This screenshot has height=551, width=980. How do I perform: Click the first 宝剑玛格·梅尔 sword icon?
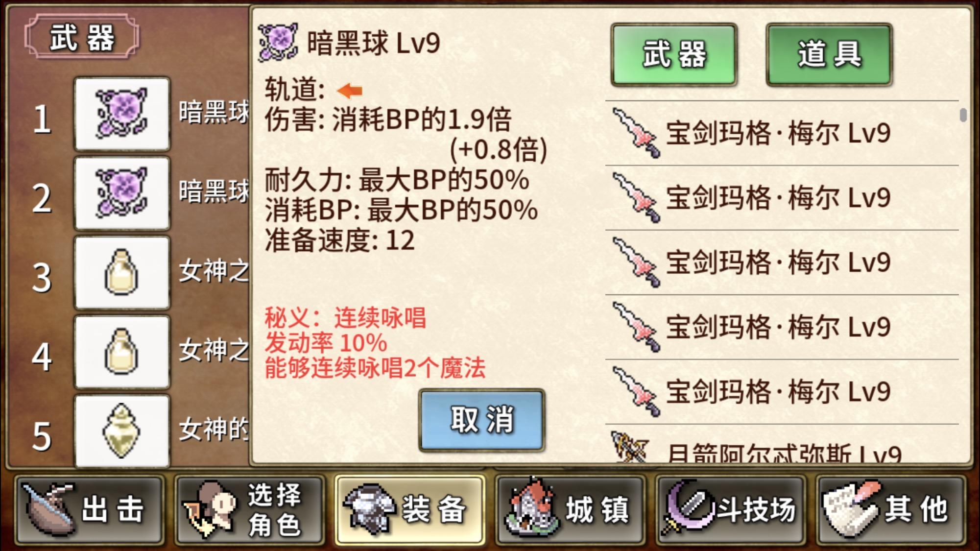tap(636, 133)
